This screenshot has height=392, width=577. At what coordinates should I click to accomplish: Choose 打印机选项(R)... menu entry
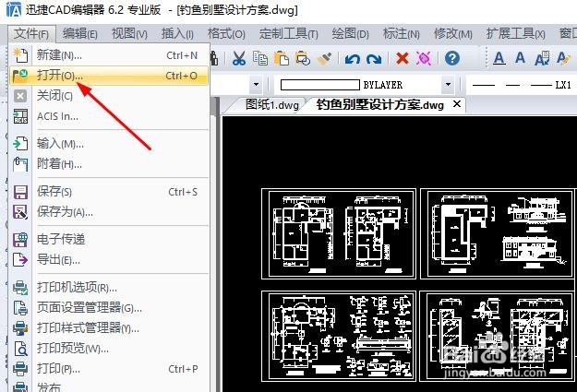(x=109, y=287)
